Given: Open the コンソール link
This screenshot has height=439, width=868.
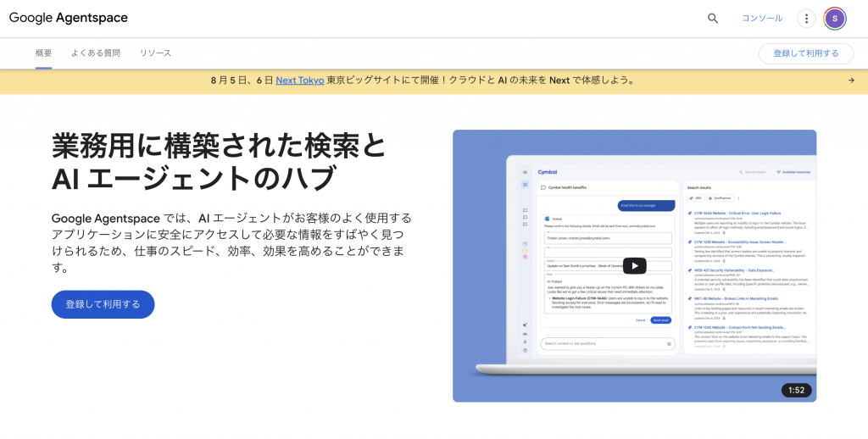Looking at the screenshot, I should tap(762, 19).
